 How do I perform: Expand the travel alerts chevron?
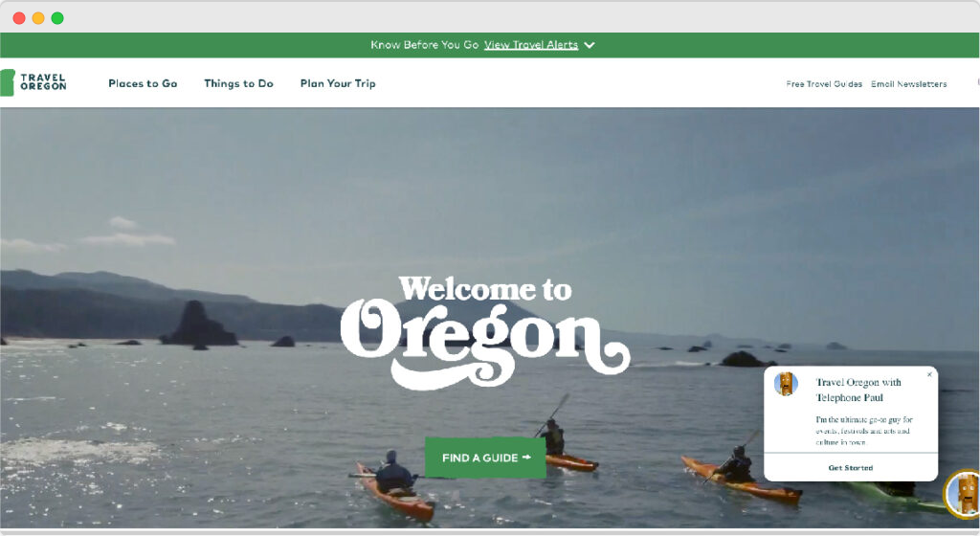pyautogui.click(x=590, y=45)
